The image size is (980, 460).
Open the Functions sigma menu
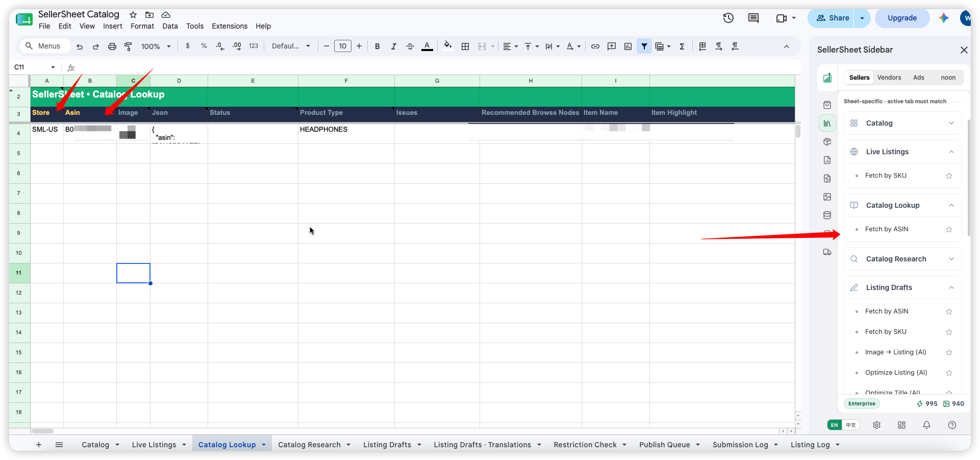click(x=682, y=46)
